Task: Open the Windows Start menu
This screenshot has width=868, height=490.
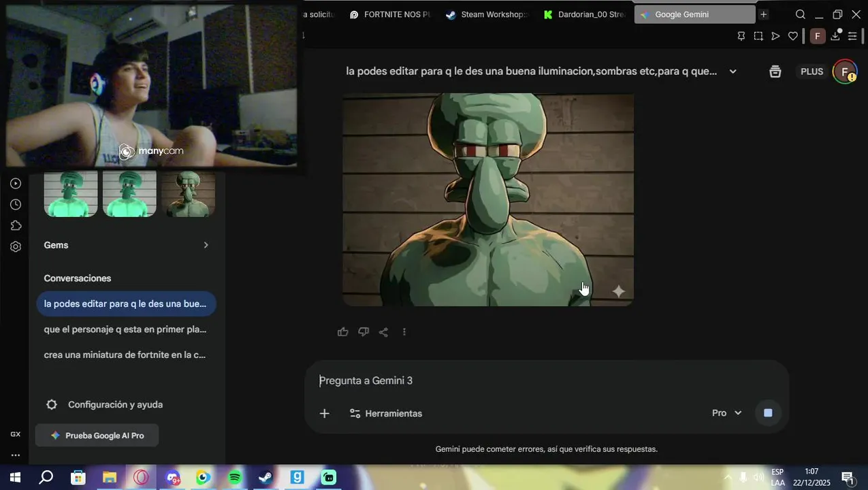Action: [x=15, y=478]
